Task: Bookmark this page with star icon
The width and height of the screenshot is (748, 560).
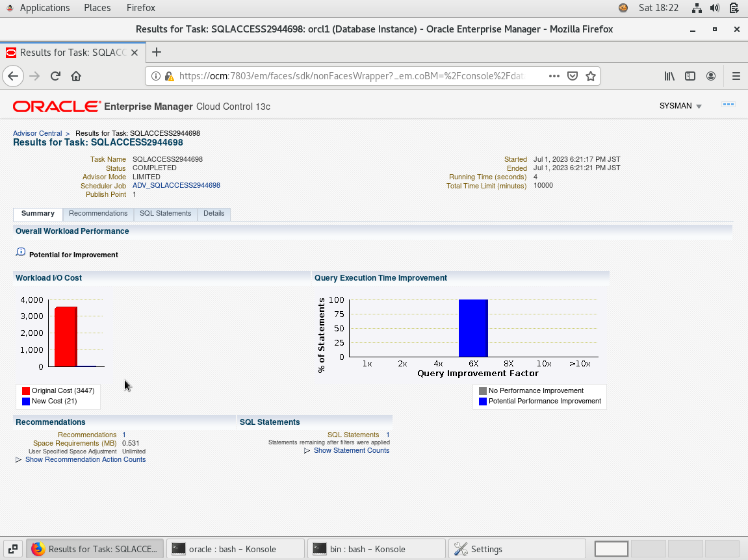Action: pyautogui.click(x=591, y=76)
